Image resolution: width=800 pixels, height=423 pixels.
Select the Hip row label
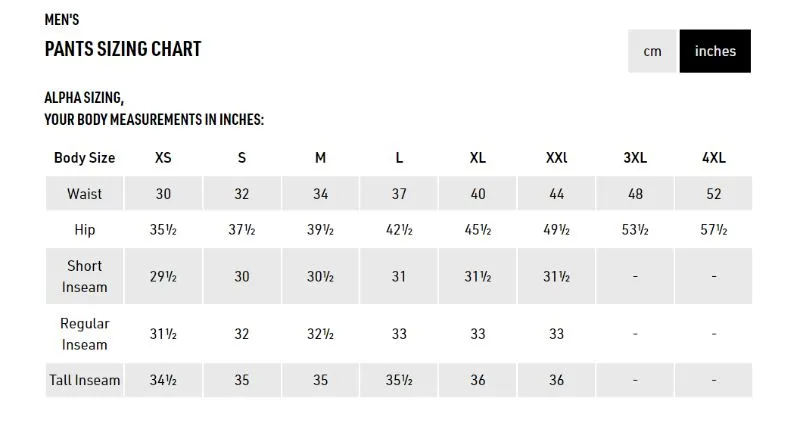tap(85, 230)
